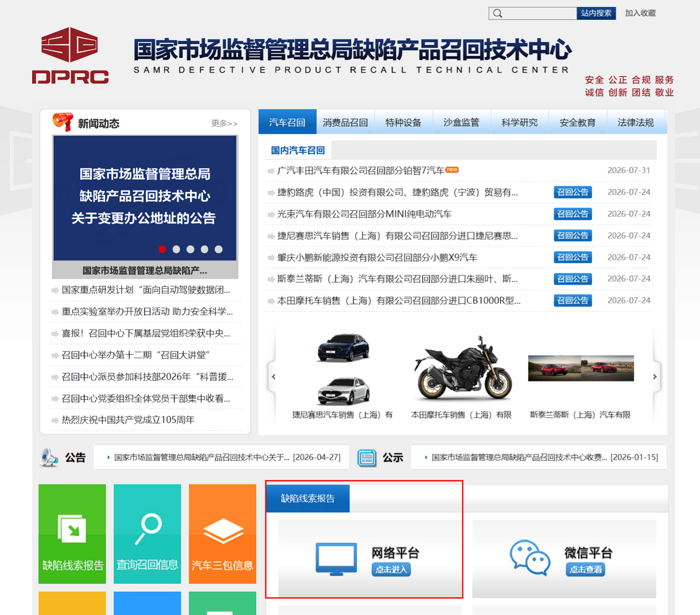Click 召回公告 badge for 捷尼赛思 row
Screen dimensions: 700x615
pos(573,236)
